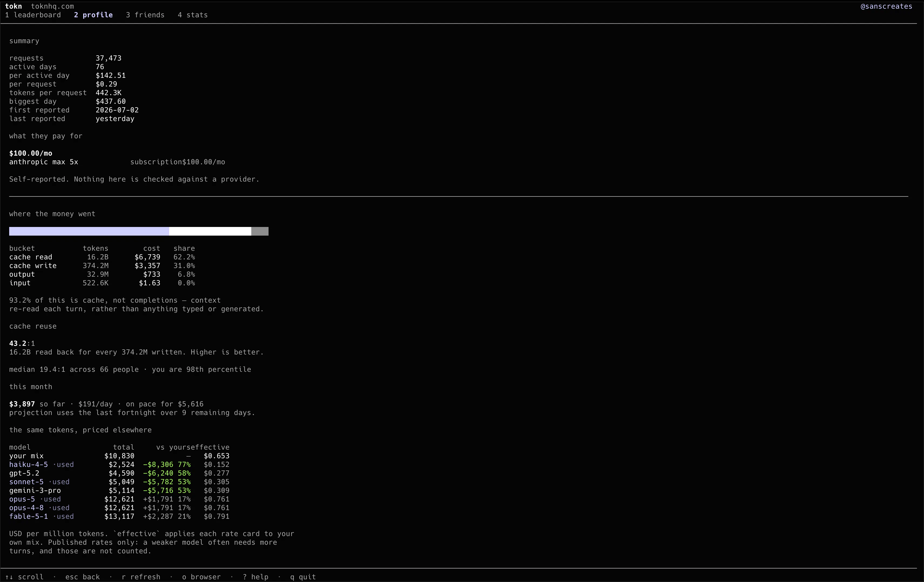Click the 'vs your' column header

tap(173, 447)
